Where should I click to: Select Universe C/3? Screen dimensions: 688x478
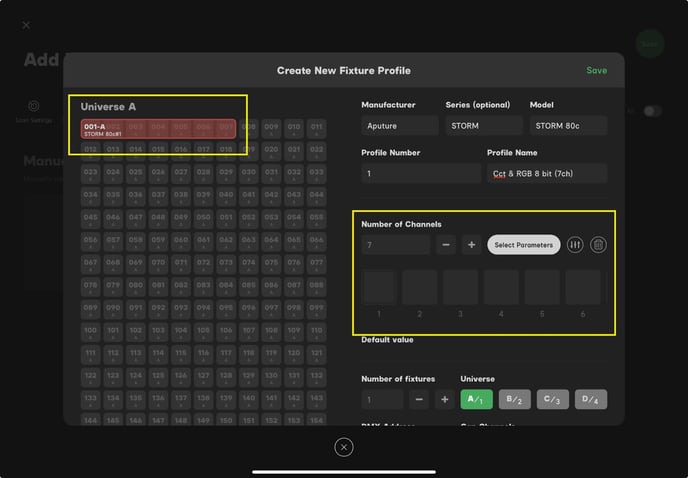[x=552, y=399]
